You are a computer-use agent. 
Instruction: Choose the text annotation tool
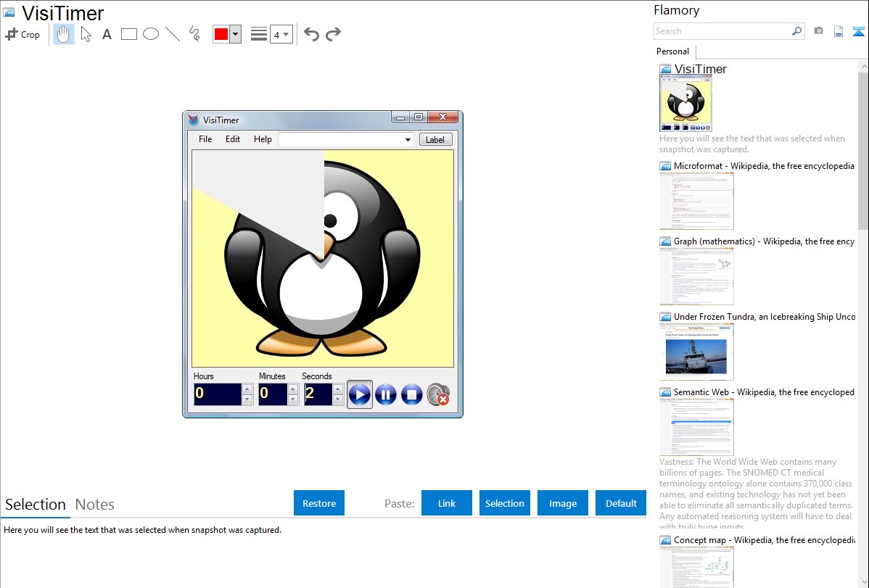pyautogui.click(x=107, y=34)
